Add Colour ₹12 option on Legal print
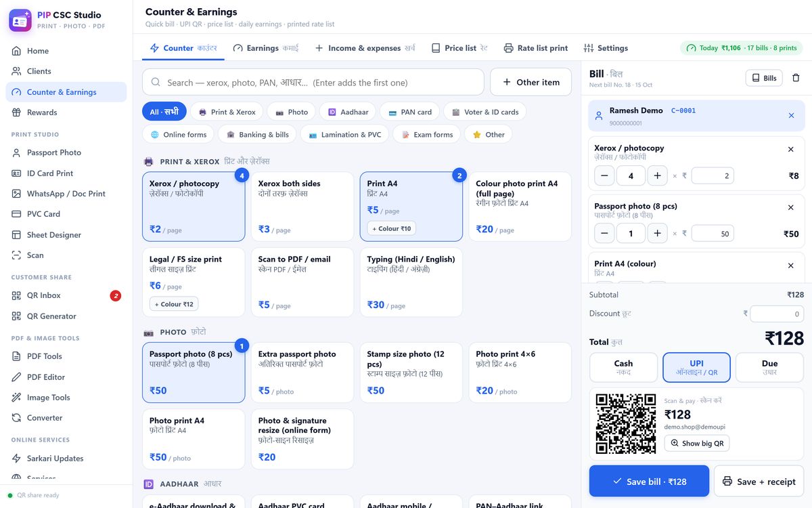 (x=174, y=304)
